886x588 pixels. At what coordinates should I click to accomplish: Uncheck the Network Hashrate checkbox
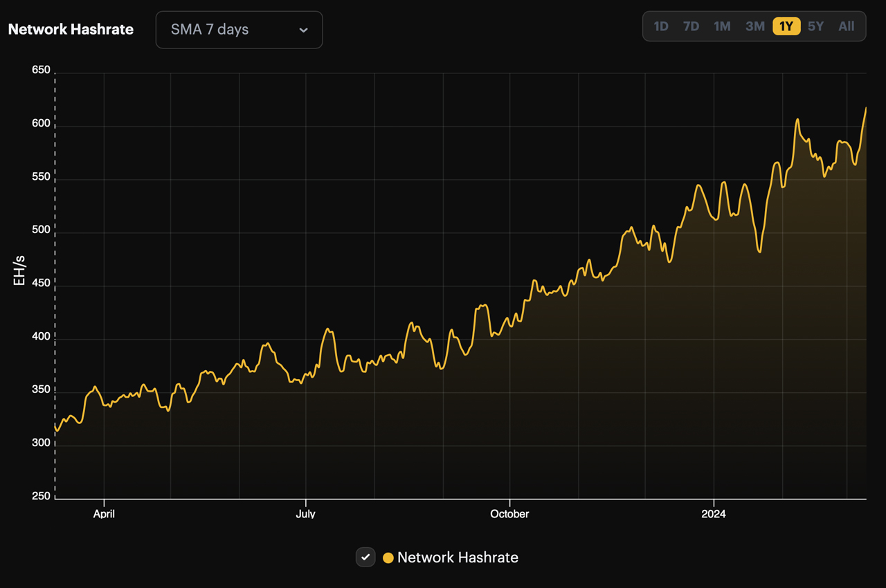click(365, 557)
